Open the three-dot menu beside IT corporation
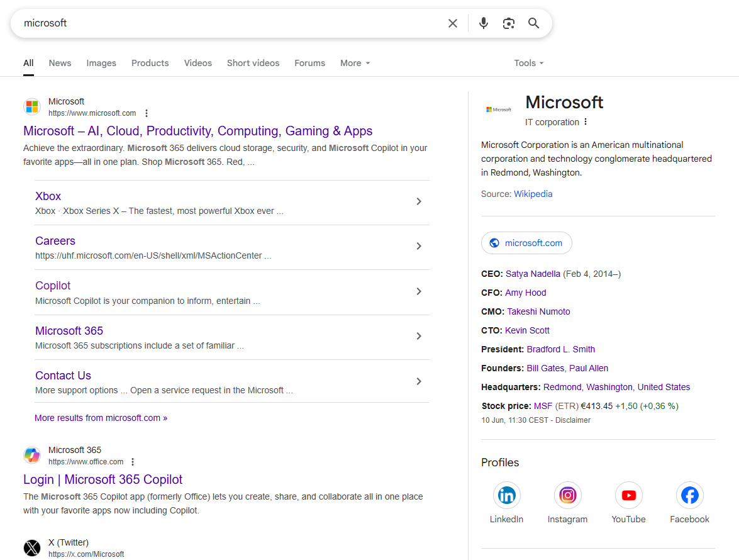This screenshot has height=560, width=739. 586,121
